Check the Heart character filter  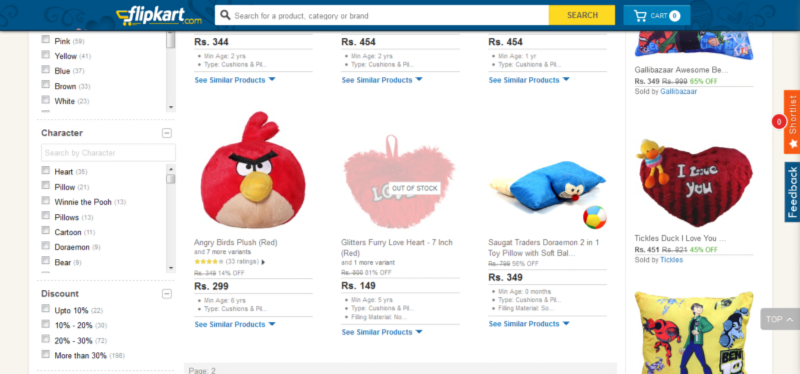[x=45, y=170]
